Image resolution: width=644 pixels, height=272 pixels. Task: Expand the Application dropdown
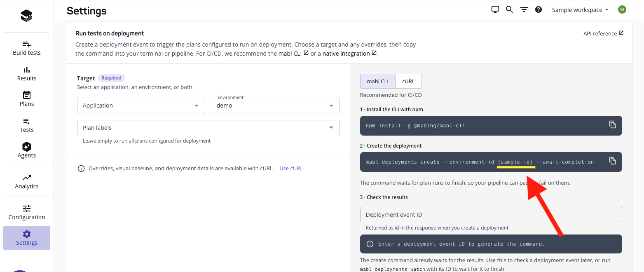tap(141, 106)
